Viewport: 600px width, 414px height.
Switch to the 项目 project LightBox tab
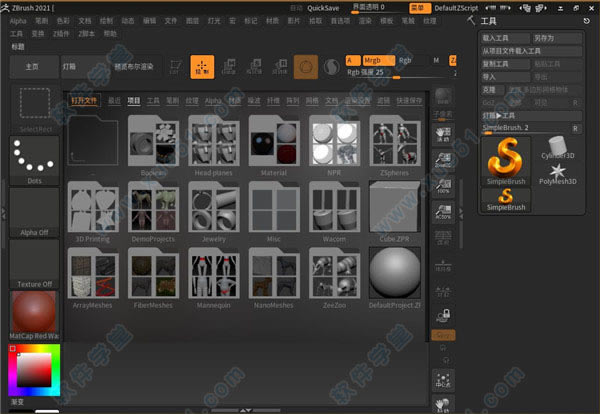pyautogui.click(x=134, y=101)
